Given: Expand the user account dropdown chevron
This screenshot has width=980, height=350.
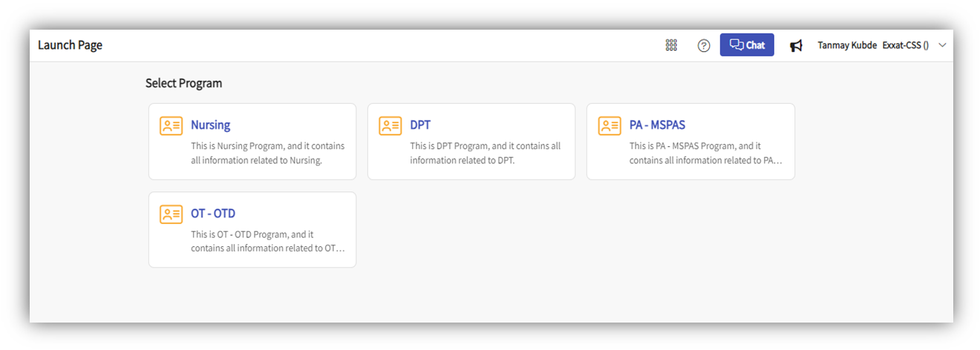Looking at the screenshot, I should 943,45.
